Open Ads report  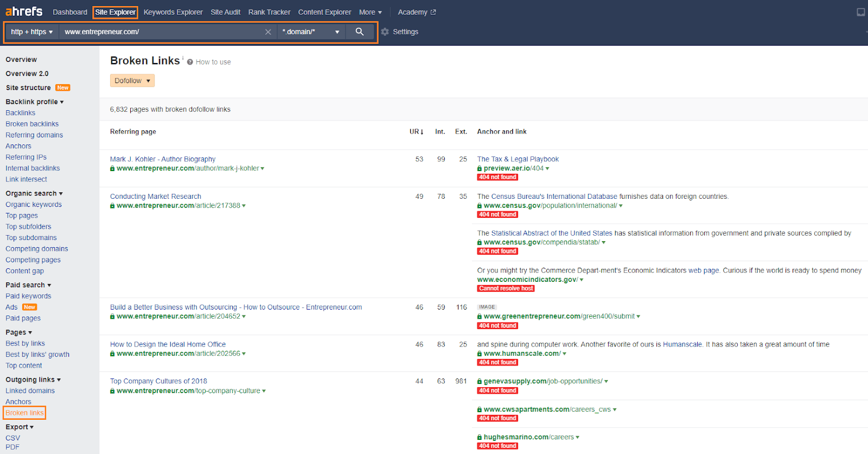coord(11,307)
